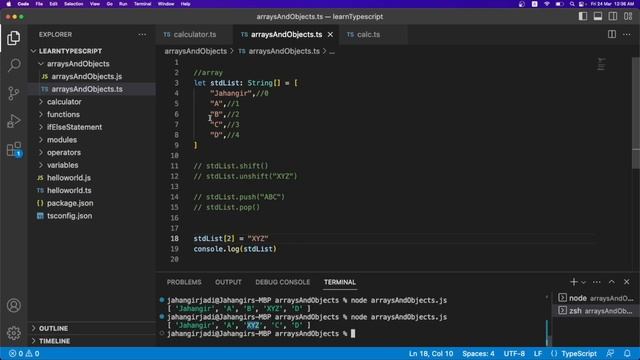This screenshot has height=360, width=640.
Task: Click arraysAndObjects folder breadcrumb
Action: tap(196, 51)
